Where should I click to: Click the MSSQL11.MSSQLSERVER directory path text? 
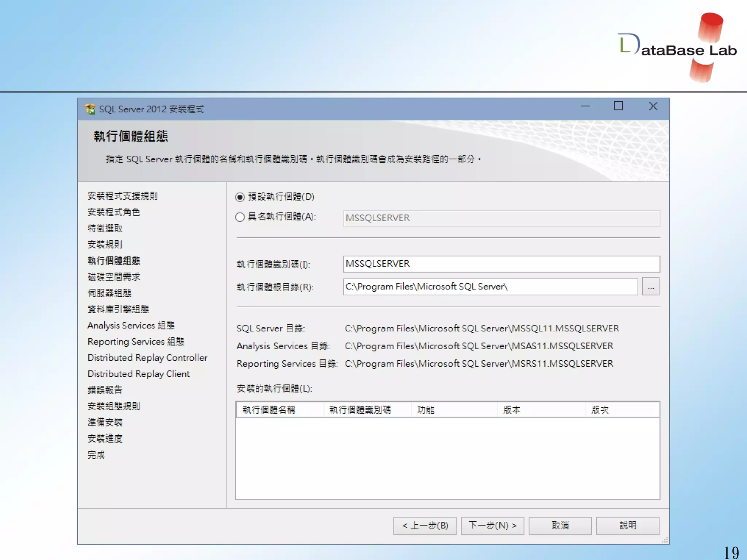pyautogui.click(x=482, y=328)
